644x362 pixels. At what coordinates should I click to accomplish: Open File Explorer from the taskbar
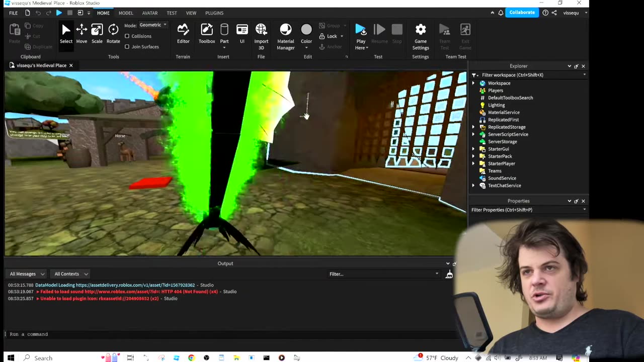coord(236,358)
